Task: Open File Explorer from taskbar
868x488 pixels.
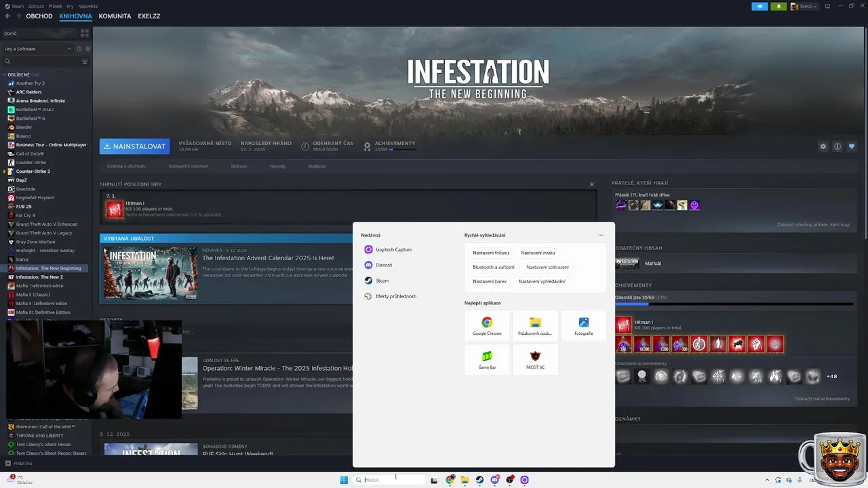Action: pos(465,480)
